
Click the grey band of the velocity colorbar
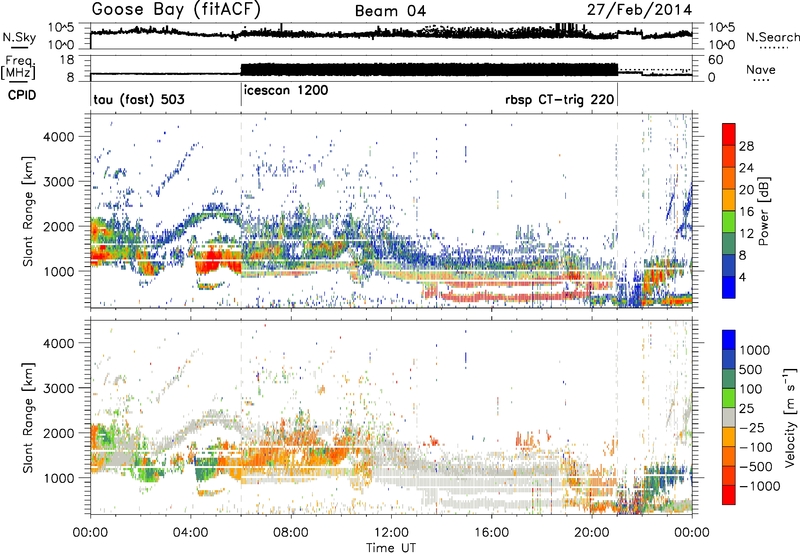click(x=729, y=417)
